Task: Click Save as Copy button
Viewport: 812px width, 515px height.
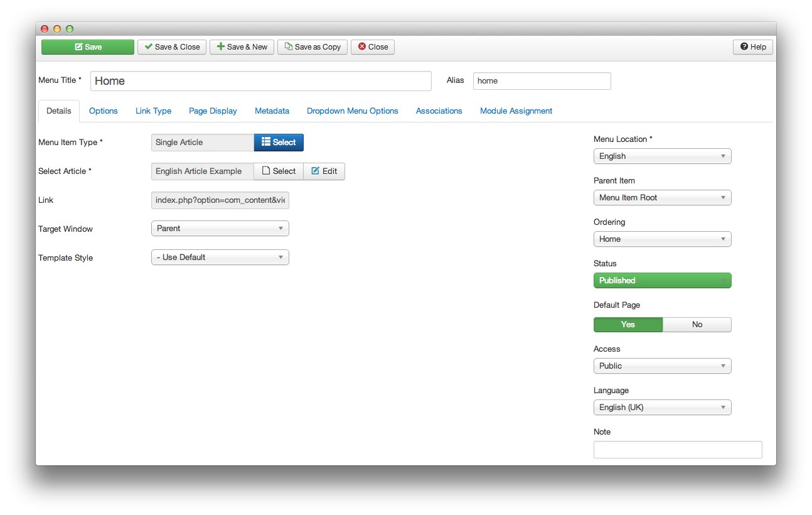Action: tap(313, 47)
